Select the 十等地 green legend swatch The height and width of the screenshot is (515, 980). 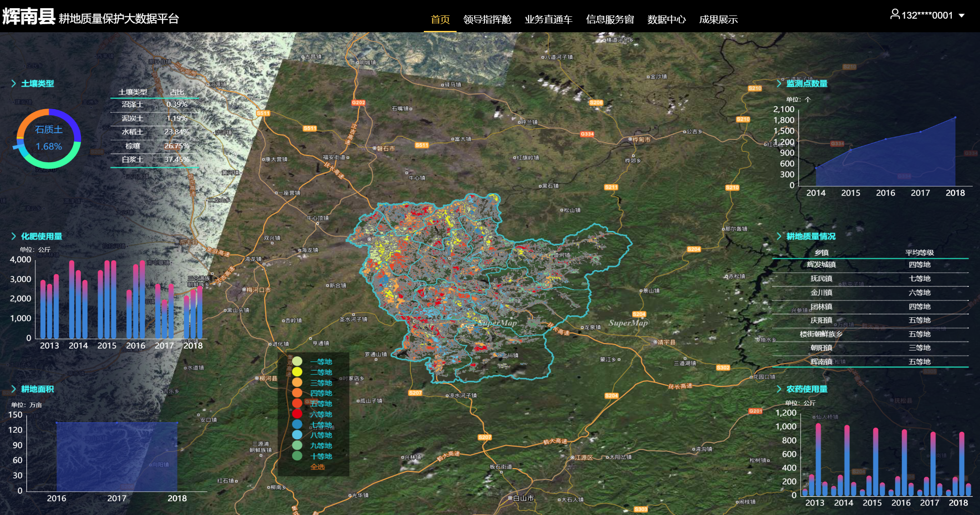click(x=297, y=455)
